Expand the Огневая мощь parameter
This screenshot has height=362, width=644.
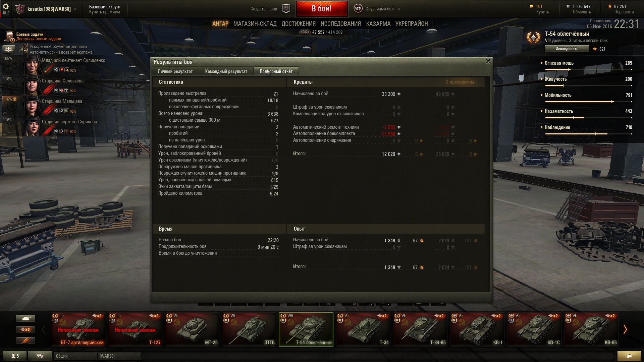click(x=559, y=63)
